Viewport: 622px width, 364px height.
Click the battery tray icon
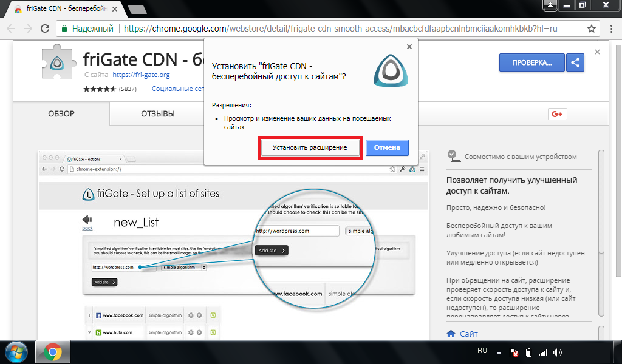pos(528,352)
